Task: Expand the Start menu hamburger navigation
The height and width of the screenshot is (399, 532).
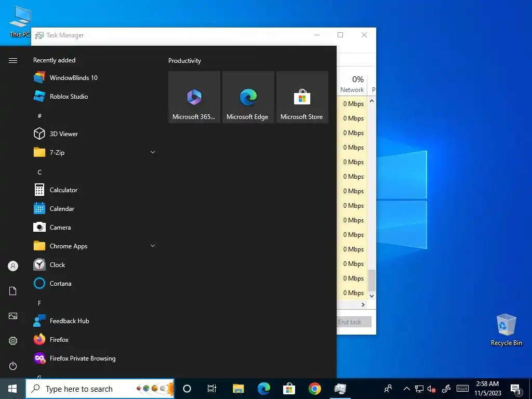Action: 13,60
